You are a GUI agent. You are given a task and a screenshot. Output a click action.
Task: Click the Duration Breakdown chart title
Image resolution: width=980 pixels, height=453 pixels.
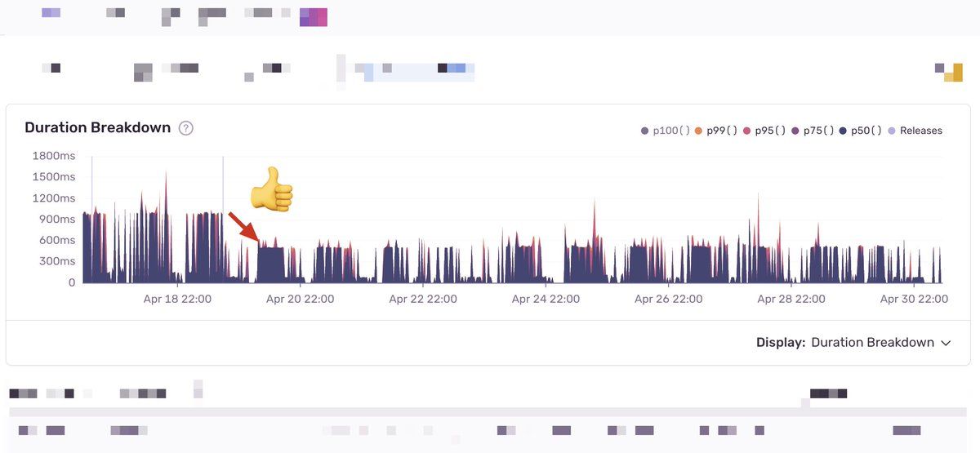click(x=97, y=128)
